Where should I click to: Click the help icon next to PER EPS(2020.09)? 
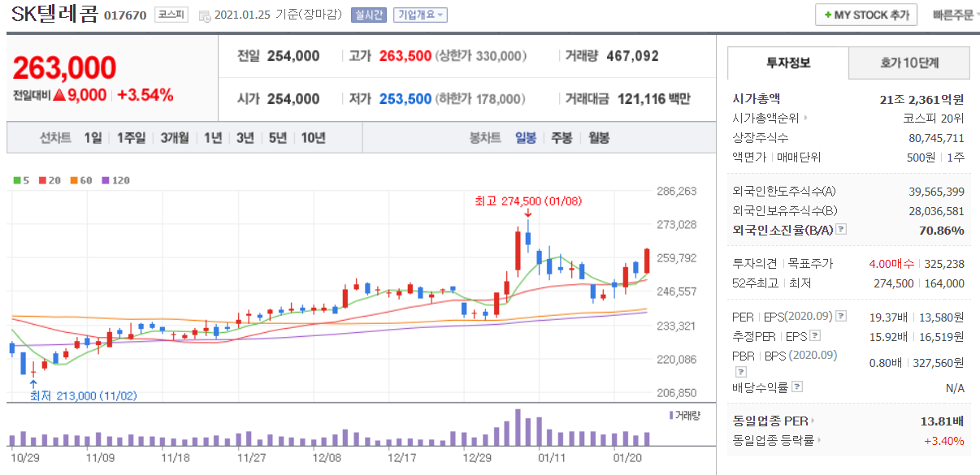(x=841, y=316)
